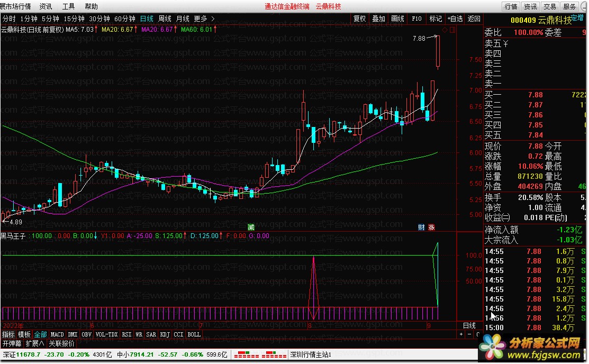589x364 pixels.
Task: Click the 画线 drawing tool button
Action: pyautogui.click(x=398, y=19)
